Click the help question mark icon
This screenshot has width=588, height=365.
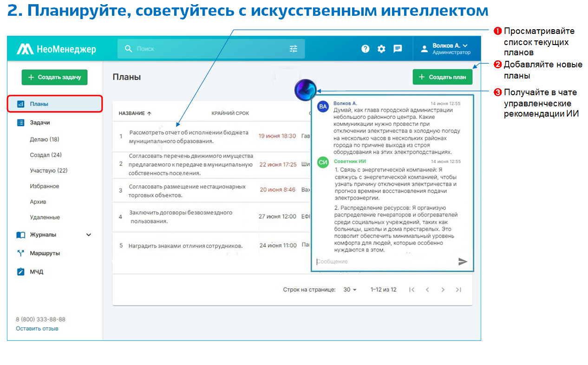[x=366, y=49]
